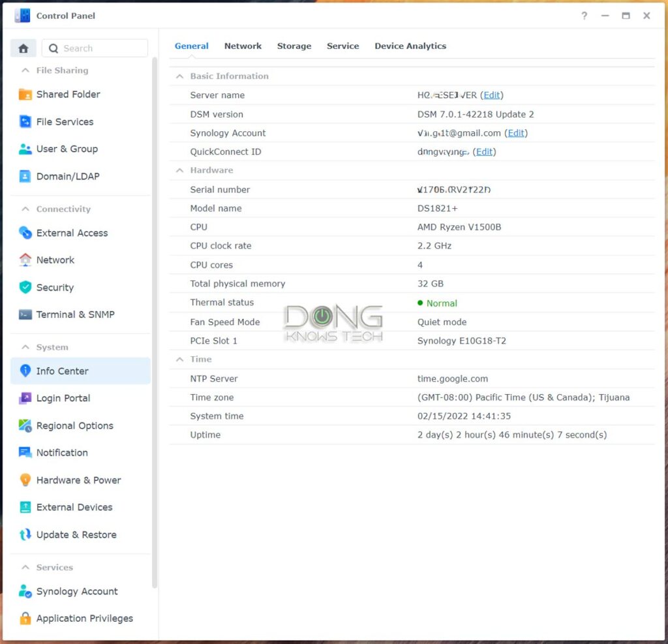The width and height of the screenshot is (668, 644).
Task: Open the Terminal & SNMP icon
Action: (x=25, y=314)
